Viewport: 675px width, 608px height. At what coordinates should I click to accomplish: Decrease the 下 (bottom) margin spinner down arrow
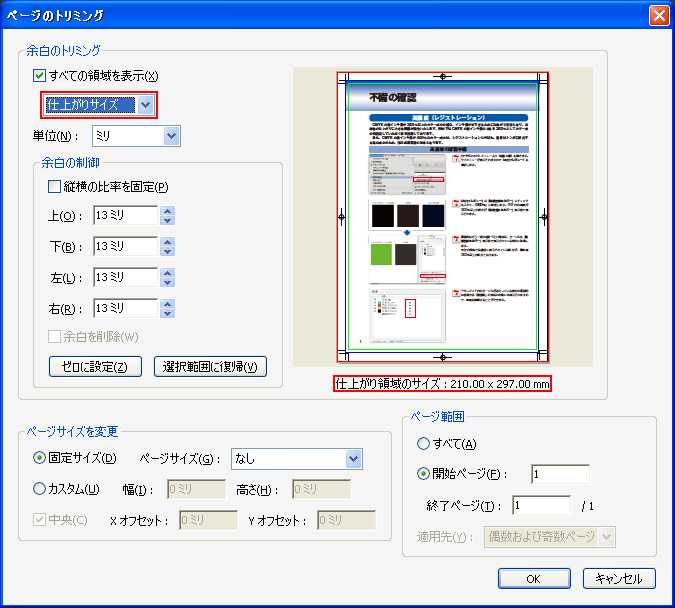167,251
